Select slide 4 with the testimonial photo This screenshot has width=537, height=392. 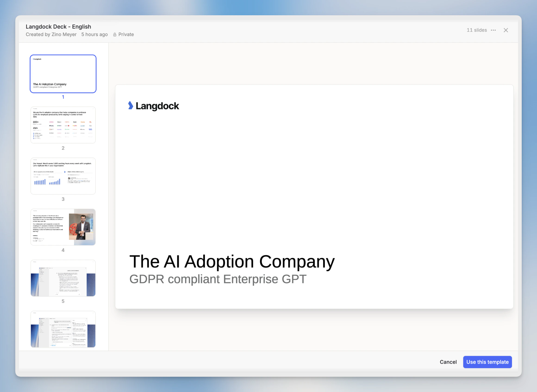63,227
